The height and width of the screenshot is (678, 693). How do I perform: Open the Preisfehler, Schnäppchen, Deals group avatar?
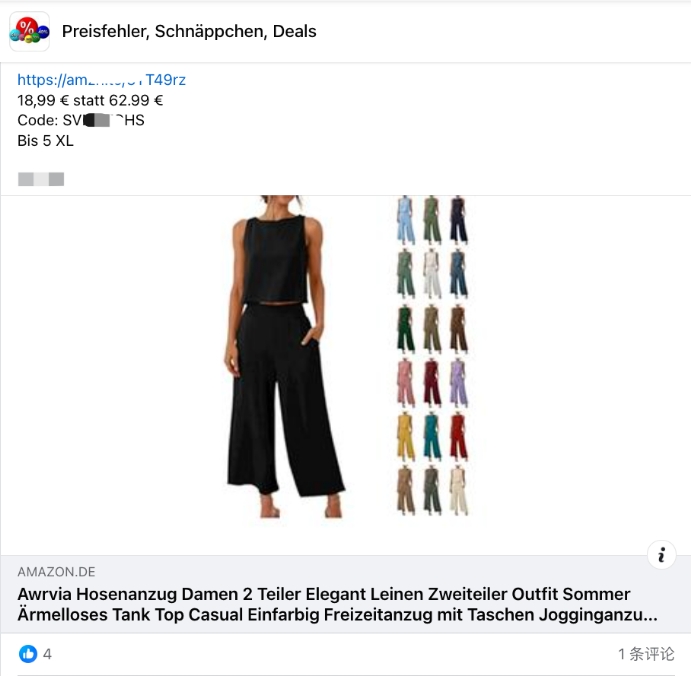tap(29, 31)
